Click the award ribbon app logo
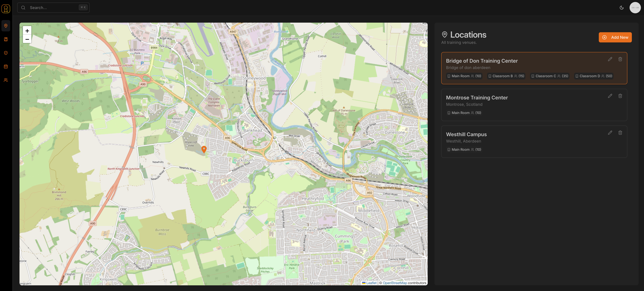Image resolution: width=644 pixels, height=291 pixels. 6,9
